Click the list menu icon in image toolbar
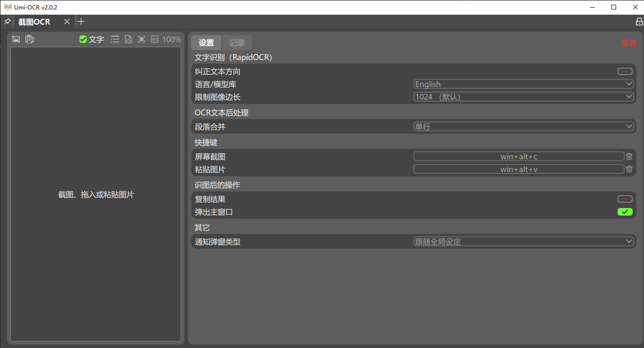The height and width of the screenshot is (348, 644). (x=115, y=40)
